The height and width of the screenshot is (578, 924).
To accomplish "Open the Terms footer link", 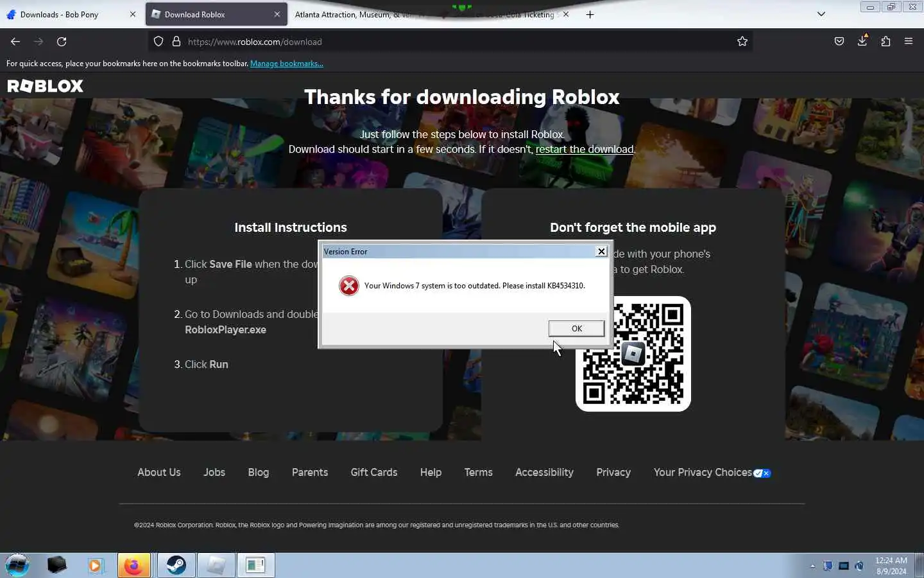I will click(479, 472).
